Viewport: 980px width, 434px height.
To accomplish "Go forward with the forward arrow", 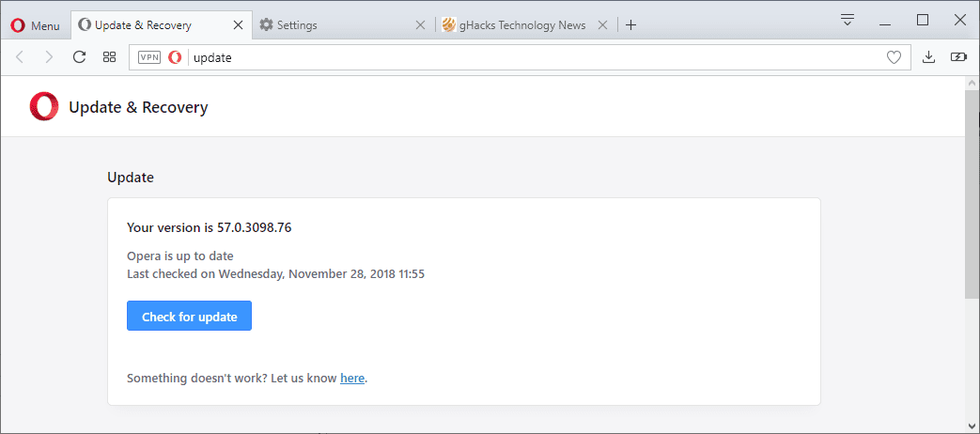I will coord(50,57).
